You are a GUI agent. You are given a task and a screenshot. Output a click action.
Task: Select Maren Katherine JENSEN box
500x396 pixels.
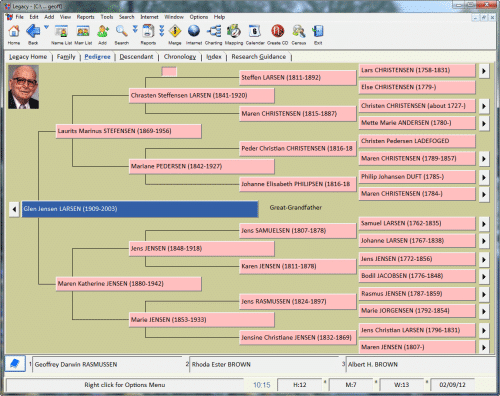pyautogui.click(x=129, y=284)
